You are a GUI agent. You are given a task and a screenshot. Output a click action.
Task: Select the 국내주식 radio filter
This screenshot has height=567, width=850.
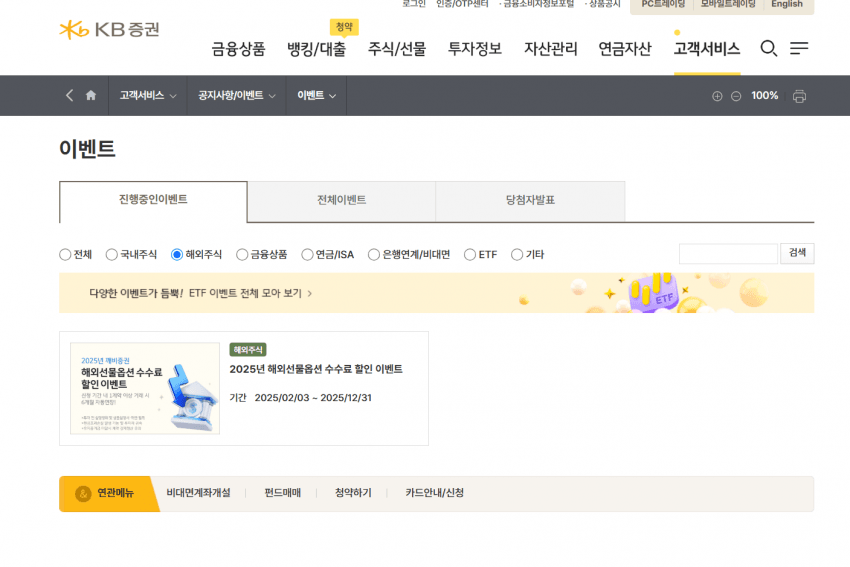point(112,255)
